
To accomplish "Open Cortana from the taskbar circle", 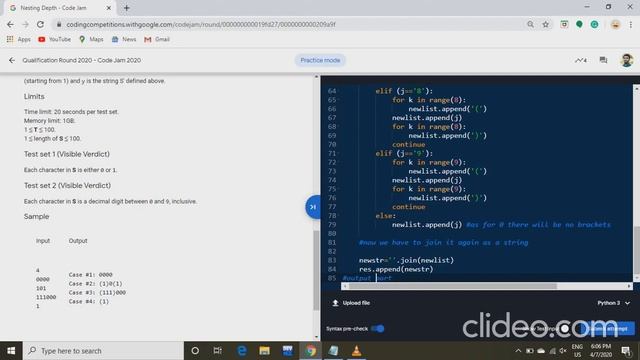I will pos(195,351).
